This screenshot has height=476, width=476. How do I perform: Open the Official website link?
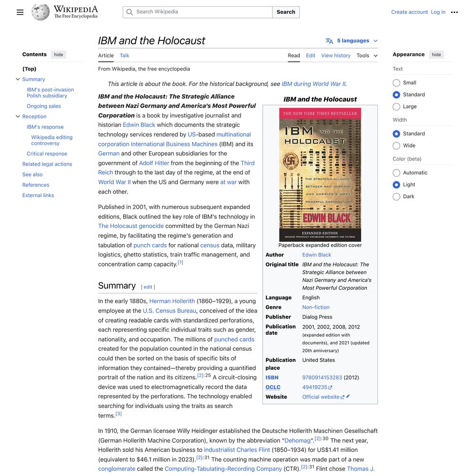pyautogui.click(x=320, y=397)
